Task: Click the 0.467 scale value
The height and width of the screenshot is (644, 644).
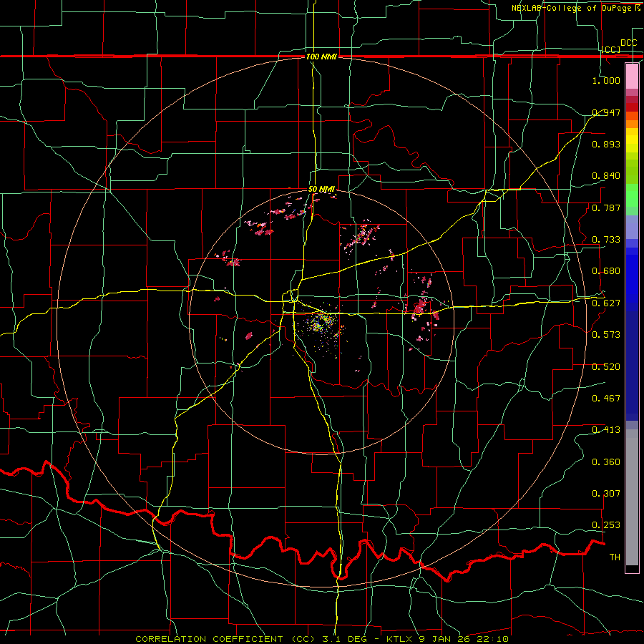Action: pos(606,398)
